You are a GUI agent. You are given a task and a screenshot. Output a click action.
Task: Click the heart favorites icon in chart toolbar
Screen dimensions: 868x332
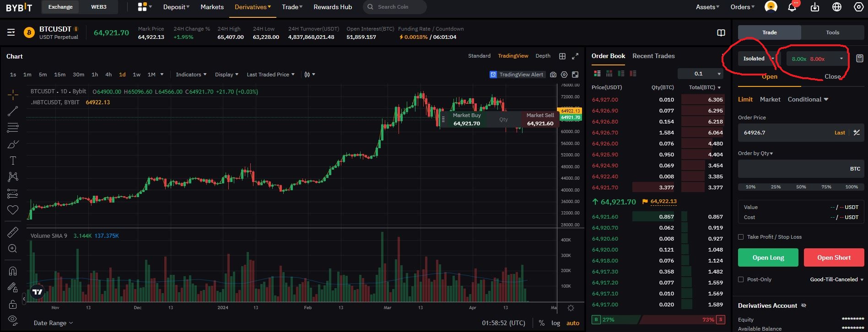click(13, 210)
